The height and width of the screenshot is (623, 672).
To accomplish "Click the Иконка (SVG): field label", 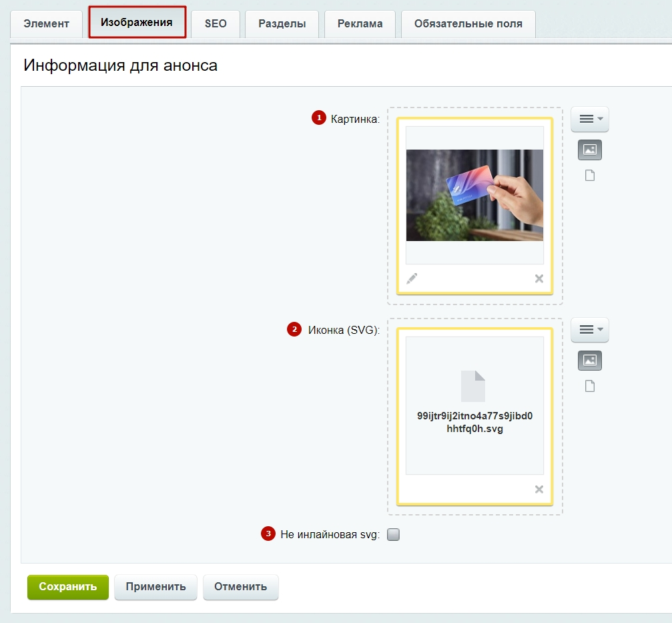I will click(x=344, y=330).
